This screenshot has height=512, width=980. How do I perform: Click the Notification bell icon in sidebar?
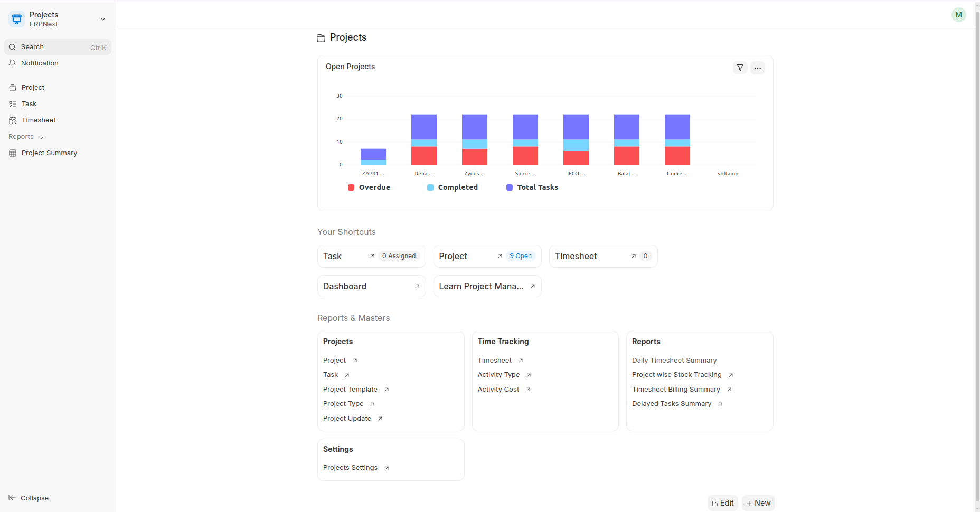pos(12,63)
